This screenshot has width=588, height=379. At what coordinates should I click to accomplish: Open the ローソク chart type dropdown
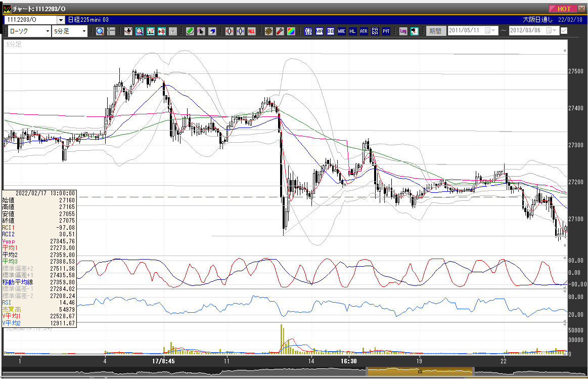coord(48,31)
